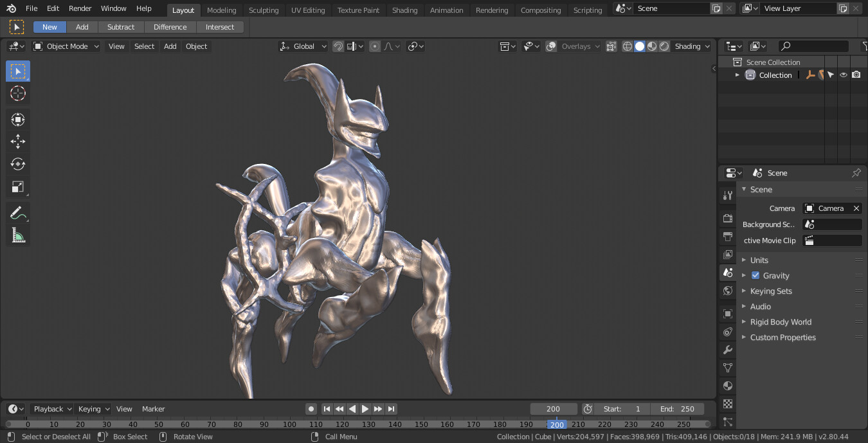The image size is (868, 443).
Task: Jump to timeline start frame
Action: [x=327, y=409]
